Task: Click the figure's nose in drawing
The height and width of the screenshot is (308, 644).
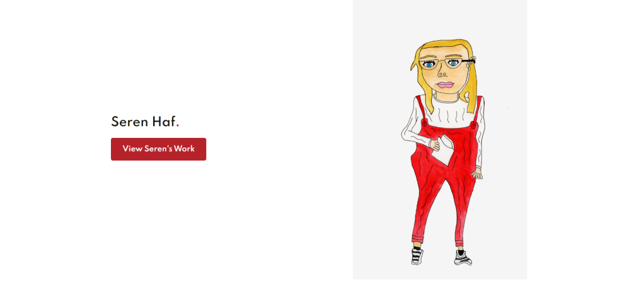Action: tap(442, 74)
